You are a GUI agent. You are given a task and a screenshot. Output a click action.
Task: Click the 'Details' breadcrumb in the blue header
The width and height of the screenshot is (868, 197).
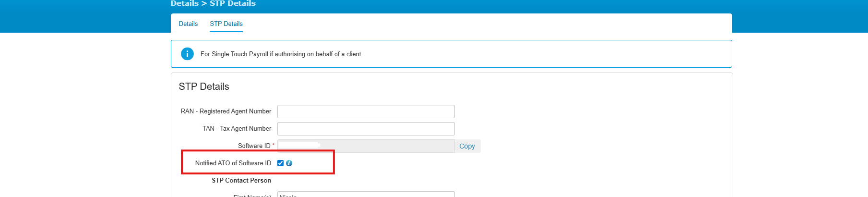coord(184,3)
